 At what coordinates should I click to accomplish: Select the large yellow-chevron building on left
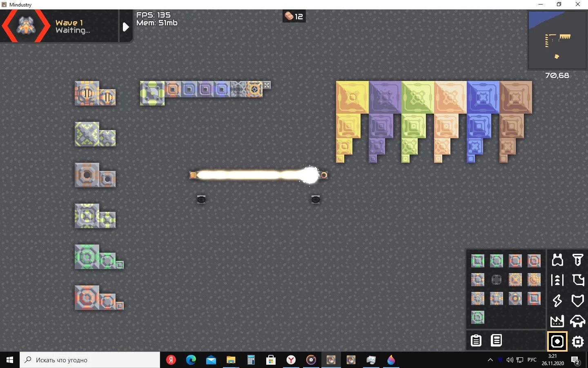tap(87, 134)
